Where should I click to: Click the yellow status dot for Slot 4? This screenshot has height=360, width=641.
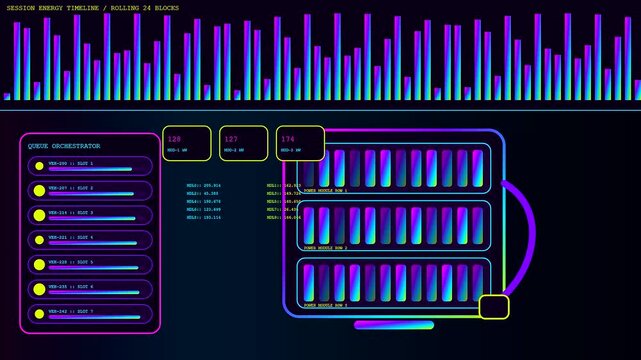click(x=39, y=240)
